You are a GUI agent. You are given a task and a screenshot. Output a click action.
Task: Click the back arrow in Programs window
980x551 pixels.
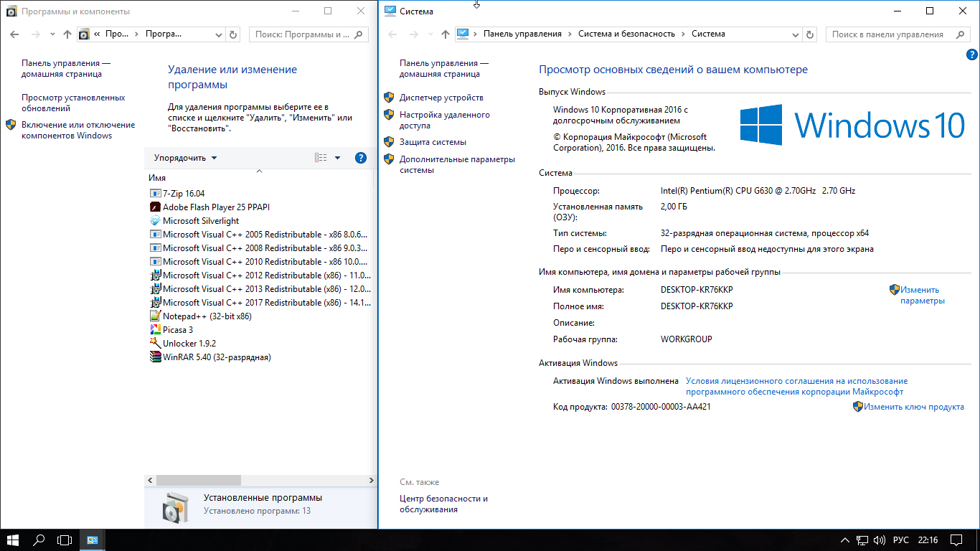click(14, 34)
